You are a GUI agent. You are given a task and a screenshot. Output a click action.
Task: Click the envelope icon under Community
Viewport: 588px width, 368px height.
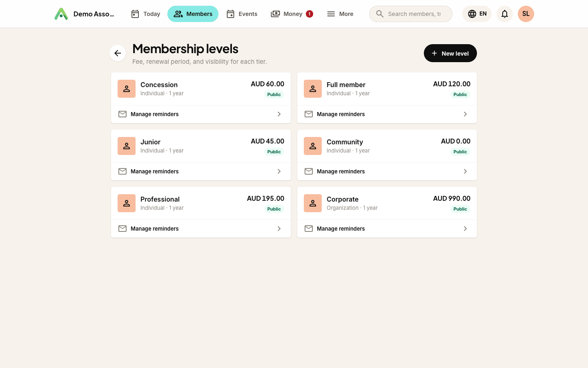309,171
